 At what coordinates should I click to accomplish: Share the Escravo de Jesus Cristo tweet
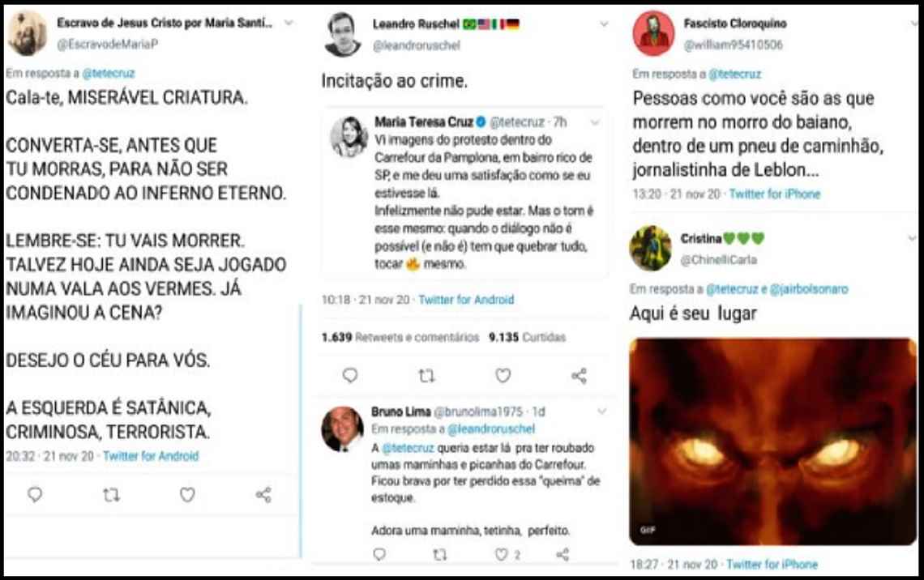click(x=263, y=495)
